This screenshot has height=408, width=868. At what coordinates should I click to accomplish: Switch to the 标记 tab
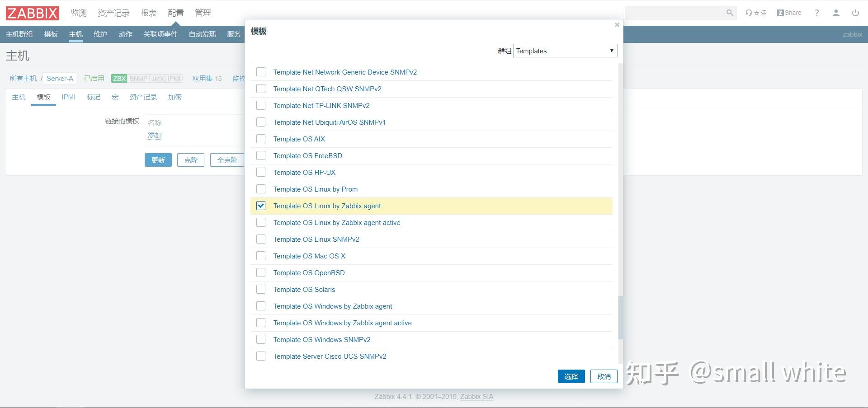tap(94, 97)
